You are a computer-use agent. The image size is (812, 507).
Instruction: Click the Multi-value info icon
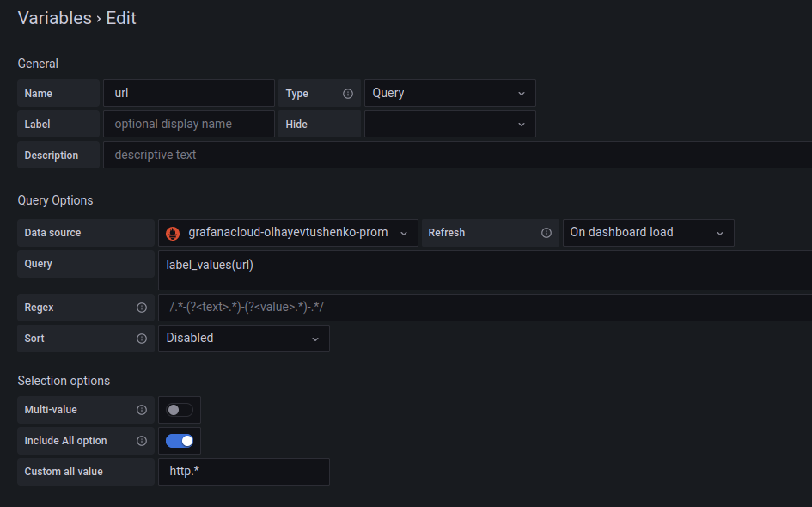click(x=142, y=410)
